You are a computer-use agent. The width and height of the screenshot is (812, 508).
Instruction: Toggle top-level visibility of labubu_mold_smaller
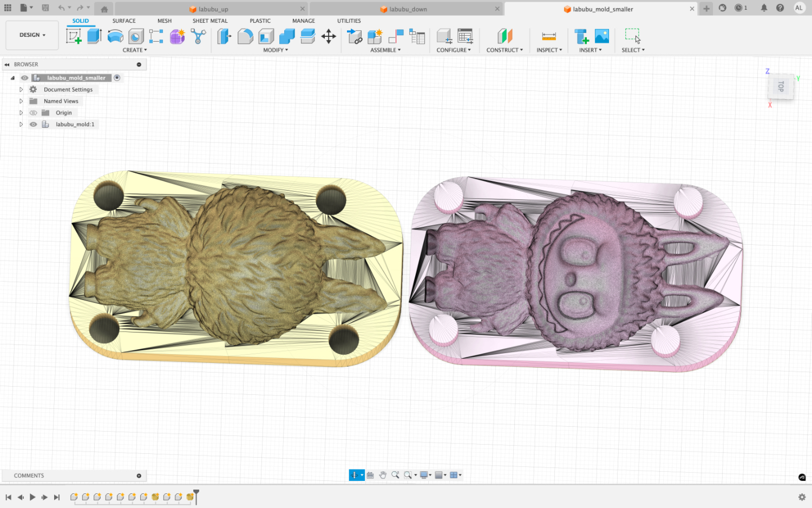click(x=24, y=77)
